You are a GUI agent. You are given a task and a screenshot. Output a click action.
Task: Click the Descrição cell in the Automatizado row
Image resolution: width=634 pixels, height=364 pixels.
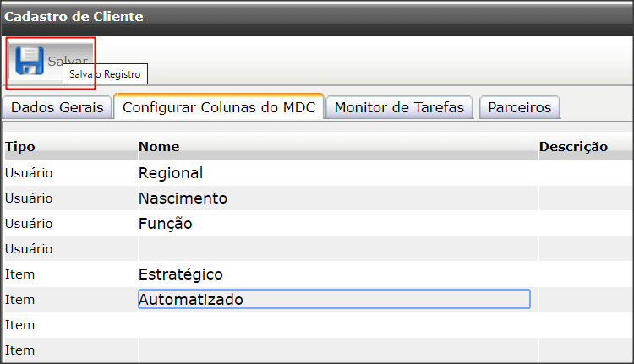tap(586, 299)
